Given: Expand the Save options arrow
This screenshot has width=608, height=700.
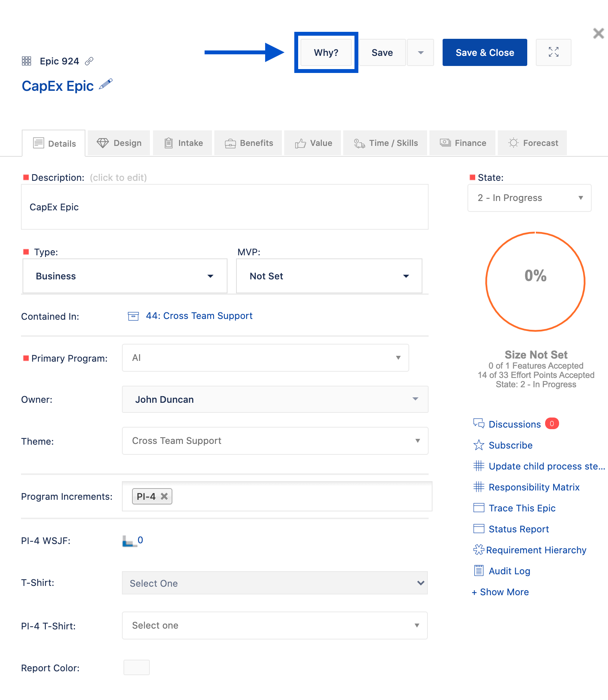Looking at the screenshot, I should point(420,52).
